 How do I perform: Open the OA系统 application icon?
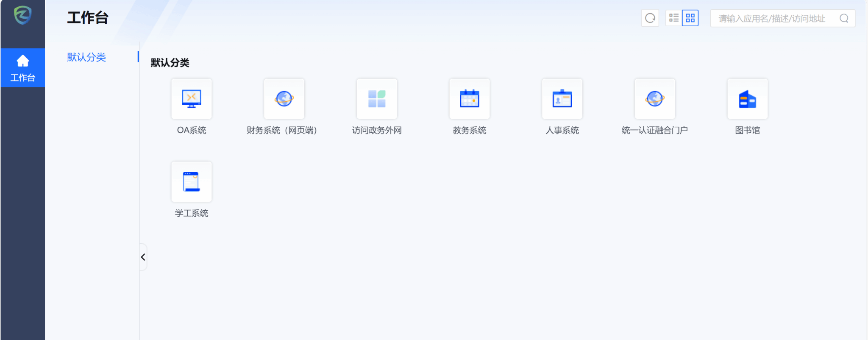[192, 99]
